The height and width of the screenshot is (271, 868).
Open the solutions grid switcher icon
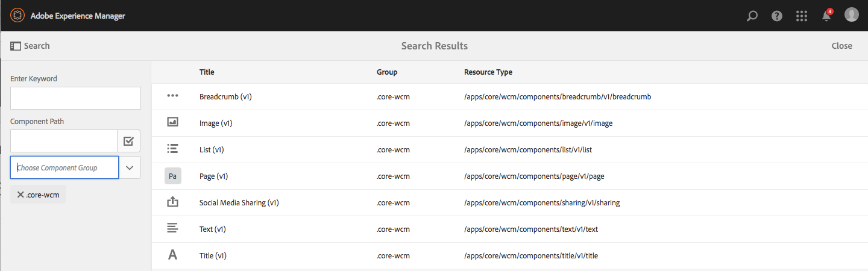802,16
